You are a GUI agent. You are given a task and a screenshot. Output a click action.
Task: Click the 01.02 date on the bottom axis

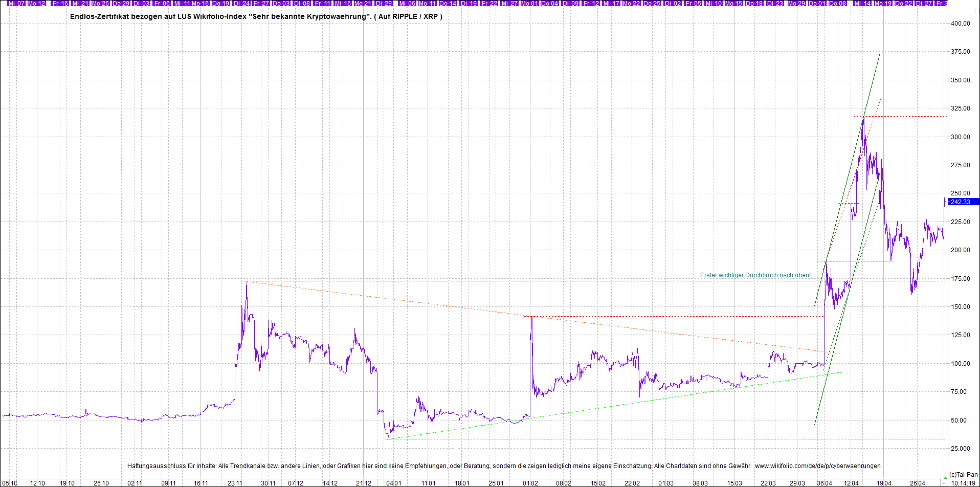pos(530,483)
